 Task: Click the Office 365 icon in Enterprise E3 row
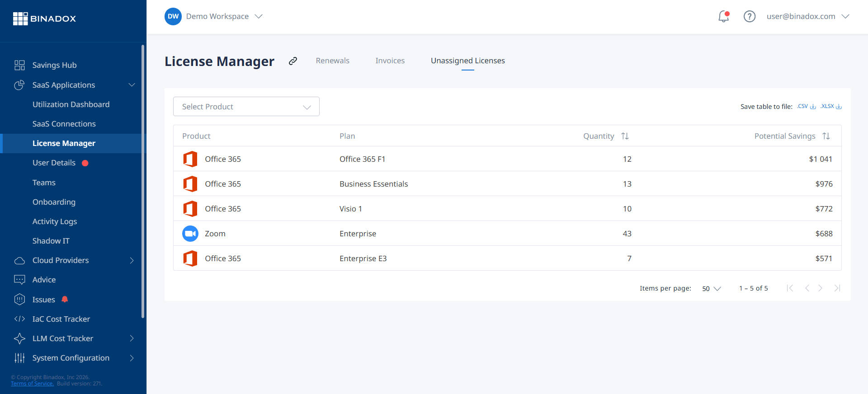coord(190,258)
